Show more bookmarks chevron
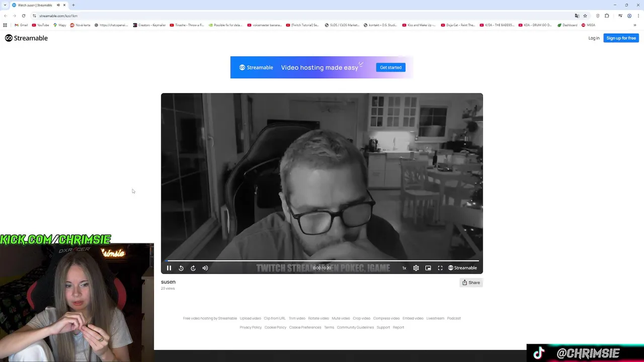The height and width of the screenshot is (362, 644). (x=635, y=25)
